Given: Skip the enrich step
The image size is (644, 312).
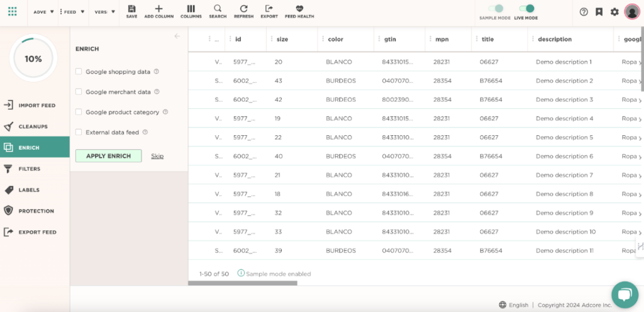Looking at the screenshot, I should click(x=157, y=156).
